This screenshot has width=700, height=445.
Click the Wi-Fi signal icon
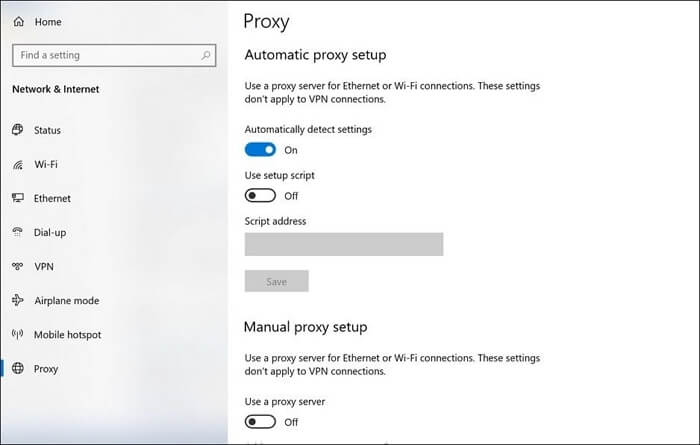point(18,164)
